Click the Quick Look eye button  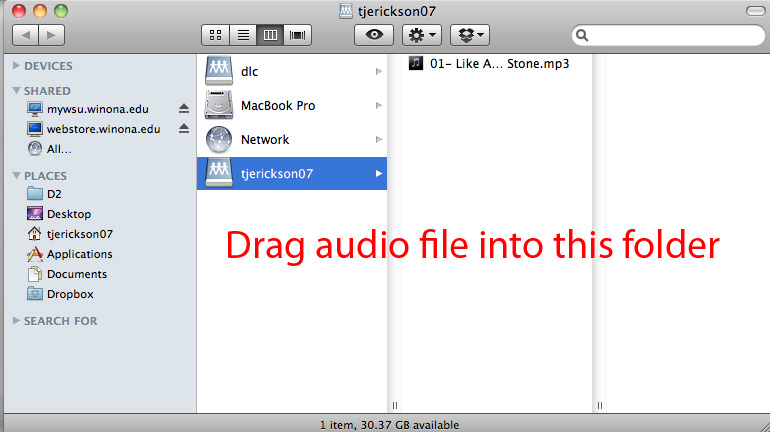pos(374,35)
